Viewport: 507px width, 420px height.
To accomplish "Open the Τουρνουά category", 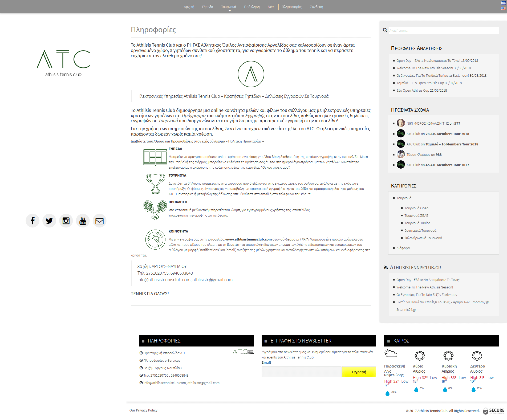I will point(404,198).
